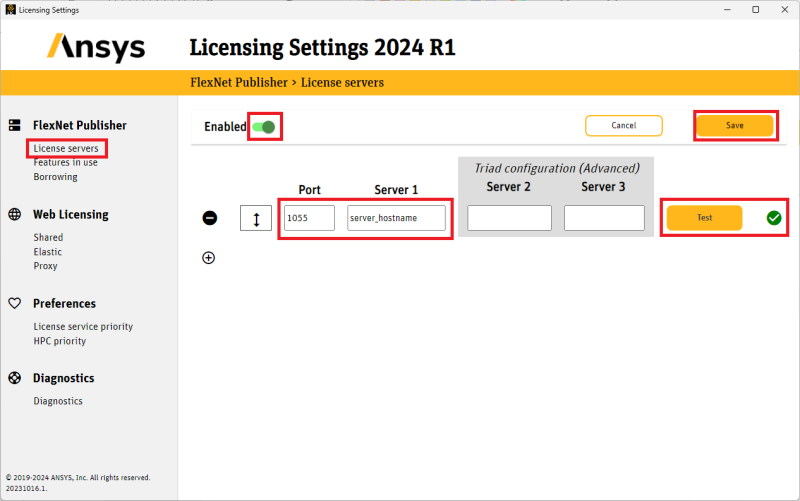The width and height of the screenshot is (800, 501).
Task: Click the empty Server 2 field
Action: [509, 218]
